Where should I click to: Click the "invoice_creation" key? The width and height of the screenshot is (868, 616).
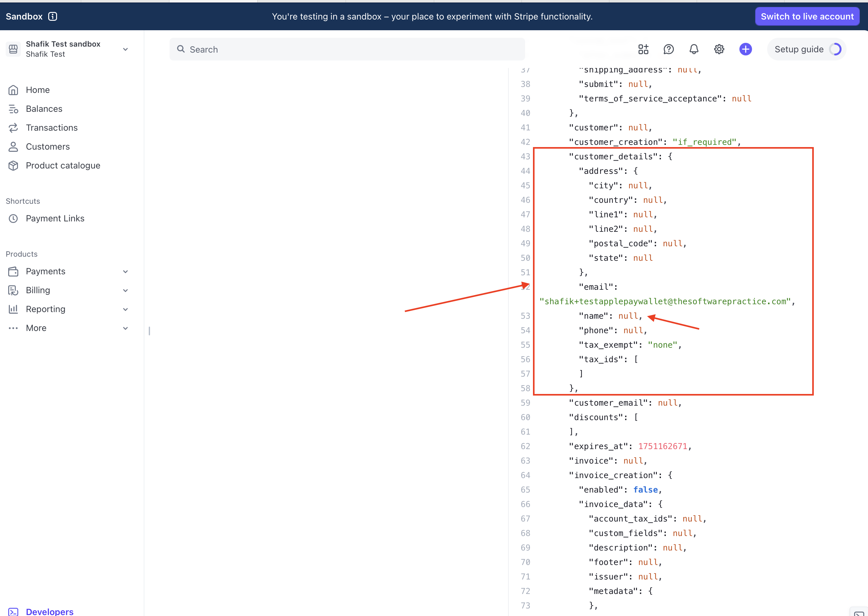pos(613,476)
